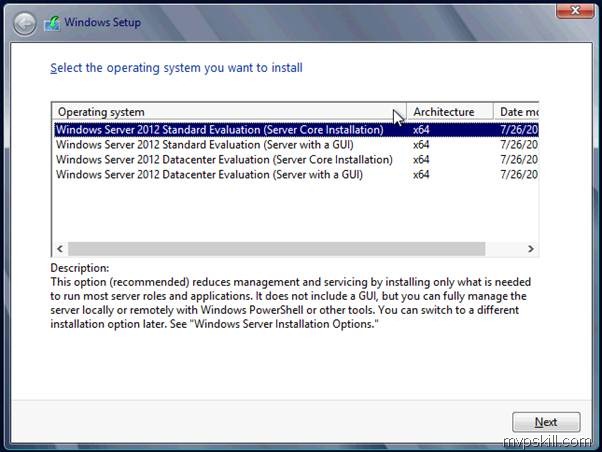This screenshot has height=452, width=602.
Task: Click x64 in the Datacenter Server with a GUI row
Action: (421, 175)
